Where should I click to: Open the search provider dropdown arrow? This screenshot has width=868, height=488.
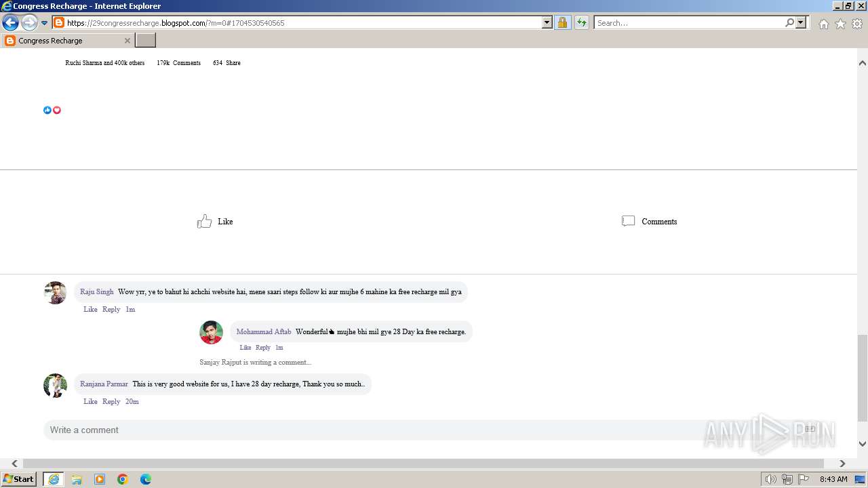801,23
